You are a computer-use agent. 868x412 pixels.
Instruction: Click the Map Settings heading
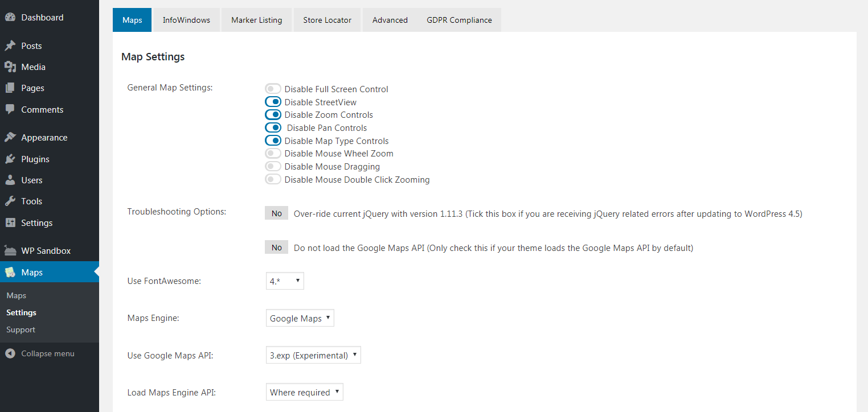click(153, 57)
